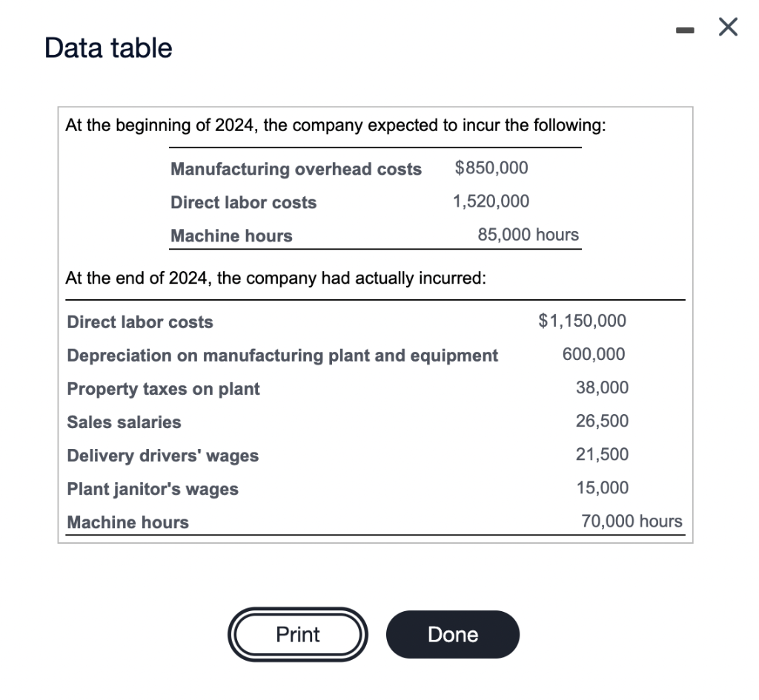This screenshot has height=700, width=759.
Task: Click the 1,520,000 direct labor value
Action: click(492, 201)
